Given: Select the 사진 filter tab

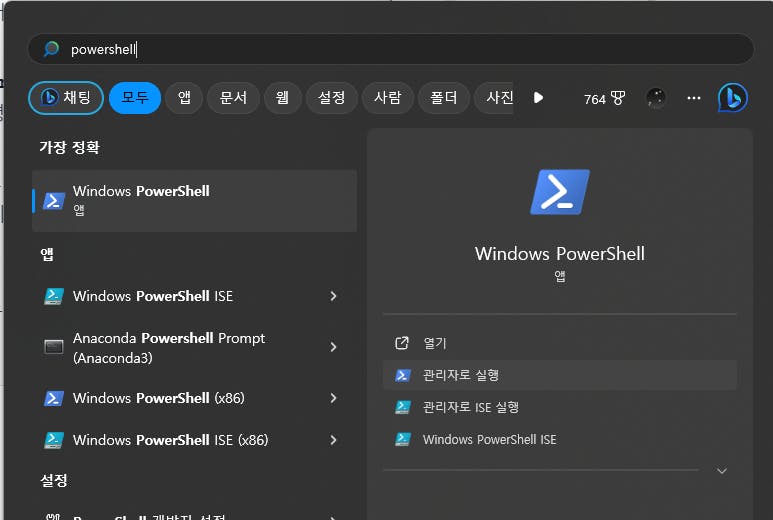Looking at the screenshot, I should [494, 98].
